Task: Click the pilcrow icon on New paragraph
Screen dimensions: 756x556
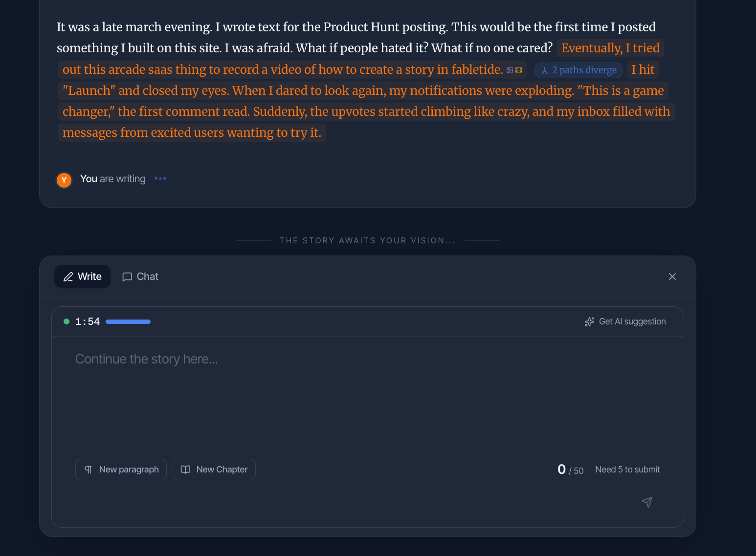Action: coord(88,469)
